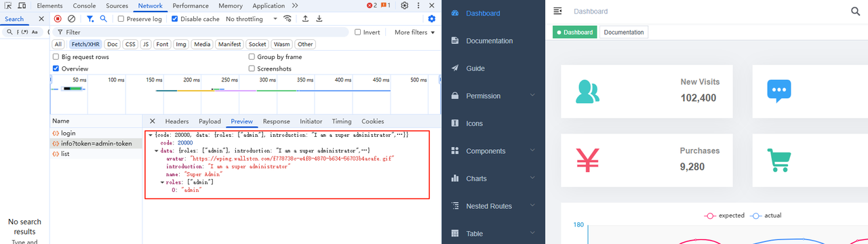Open the Performance tab
This screenshot has height=244, width=868.
pos(191,6)
